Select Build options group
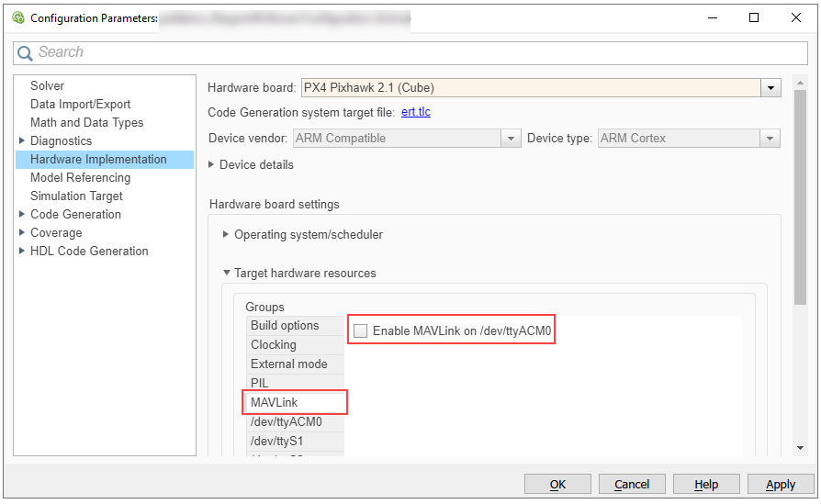This screenshot has width=821, height=504. (296, 326)
